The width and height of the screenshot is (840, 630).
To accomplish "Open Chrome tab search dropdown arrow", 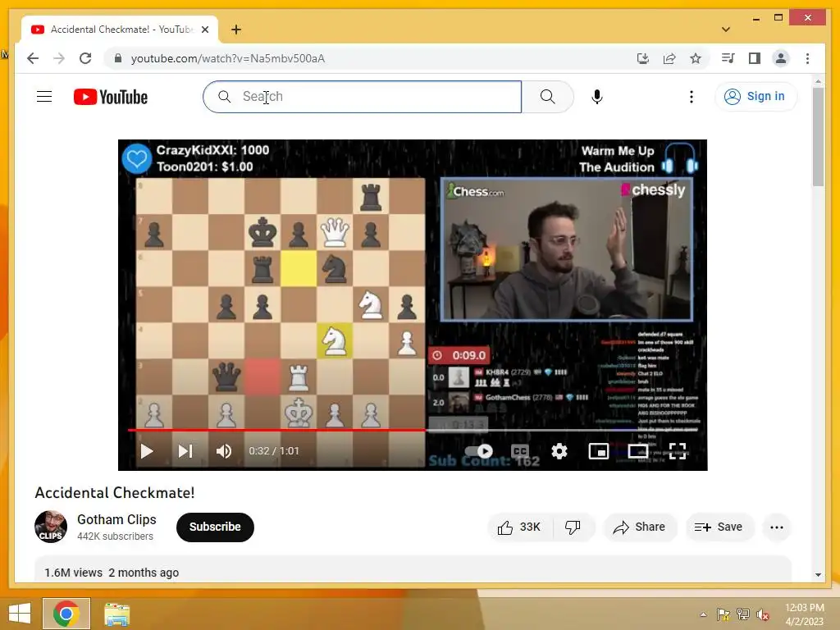I will click(725, 30).
